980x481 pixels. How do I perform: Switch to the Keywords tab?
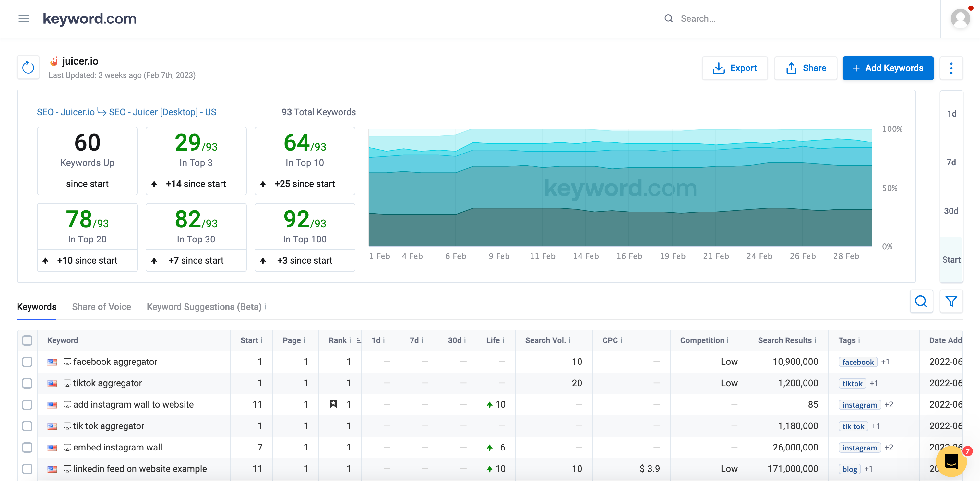click(x=37, y=307)
